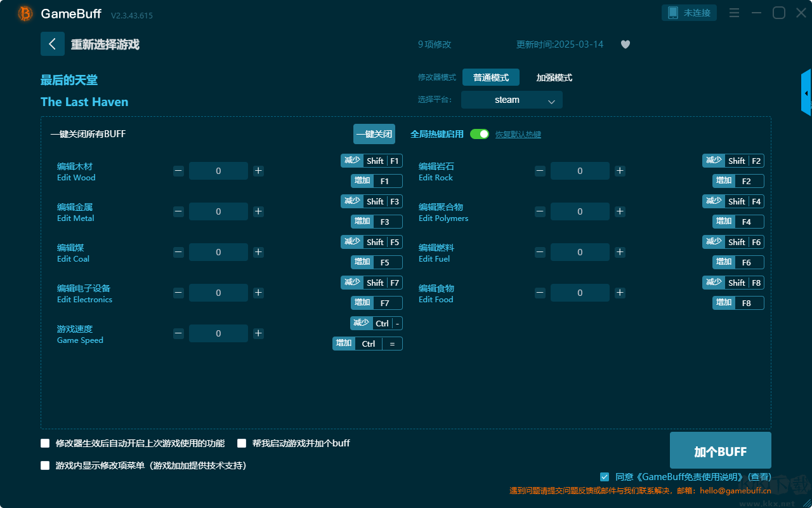Increase Edit Polymers value with plus
This screenshot has width=812, height=508.
pyautogui.click(x=620, y=211)
